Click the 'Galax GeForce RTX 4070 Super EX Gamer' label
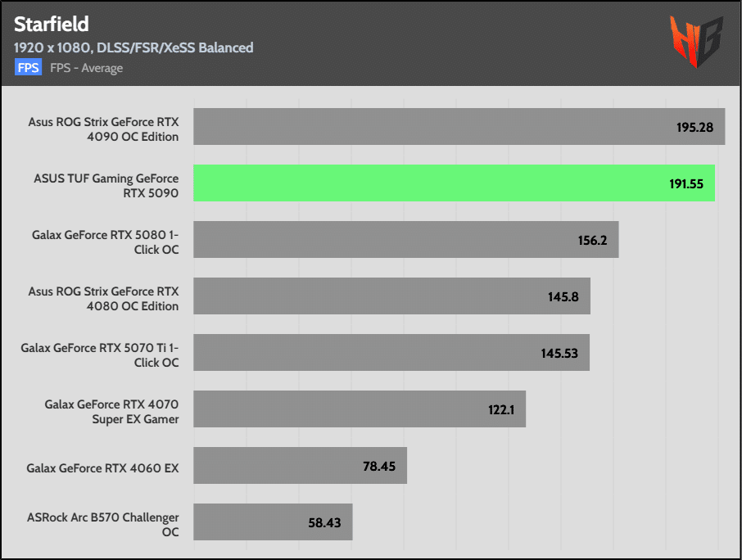The image size is (742, 560). click(x=111, y=412)
